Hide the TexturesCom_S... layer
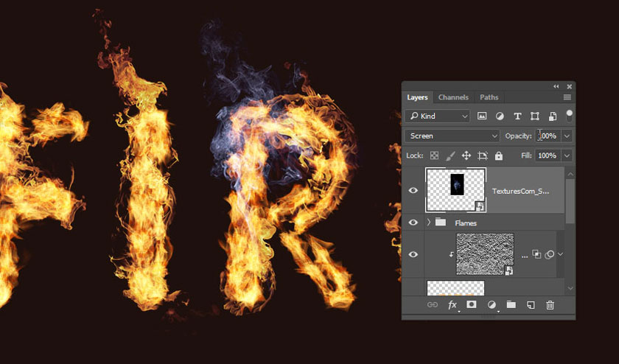Image resolution: width=619 pixels, height=364 pixels. coord(413,190)
